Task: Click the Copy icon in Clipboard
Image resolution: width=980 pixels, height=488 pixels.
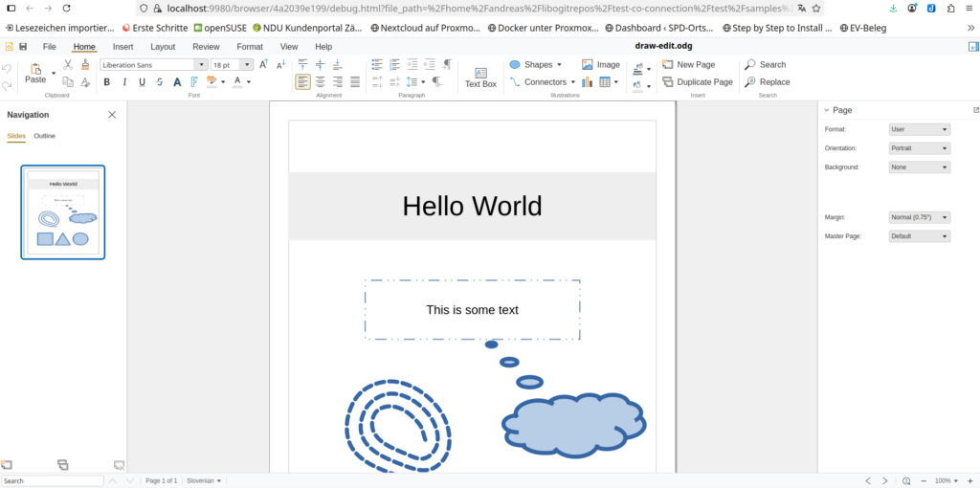Action: coord(68,82)
